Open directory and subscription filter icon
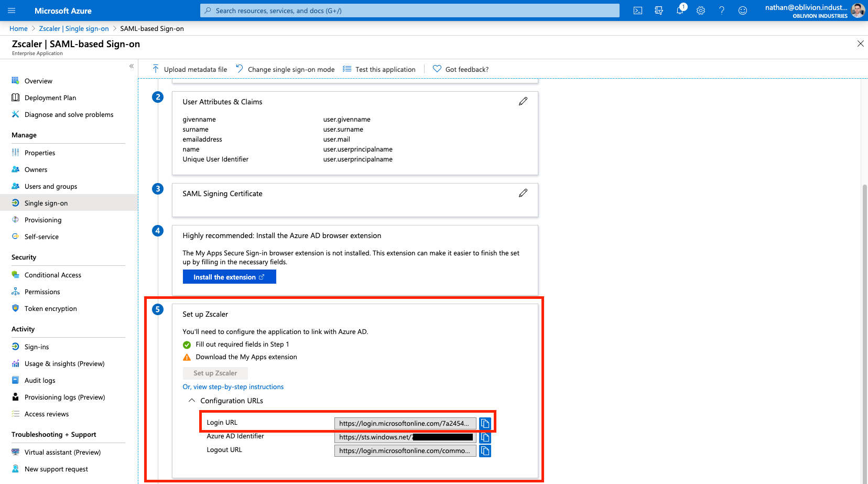This screenshot has width=868, height=484. (659, 10)
